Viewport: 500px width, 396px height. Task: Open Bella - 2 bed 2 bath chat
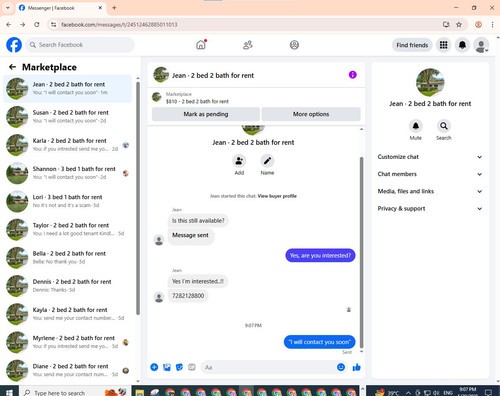[x=68, y=257]
